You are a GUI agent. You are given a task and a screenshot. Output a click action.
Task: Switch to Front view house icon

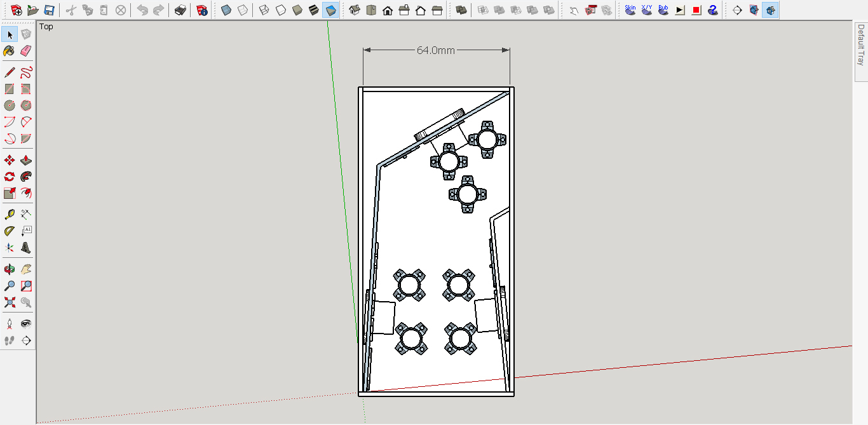(388, 10)
